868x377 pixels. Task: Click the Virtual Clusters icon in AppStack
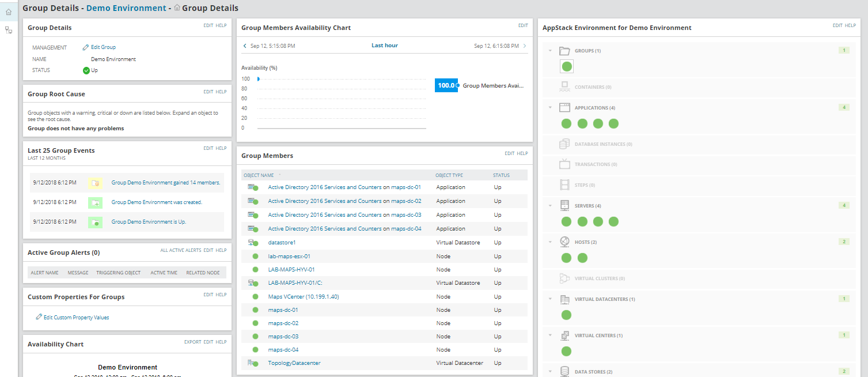pyautogui.click(x=564, y=278)
